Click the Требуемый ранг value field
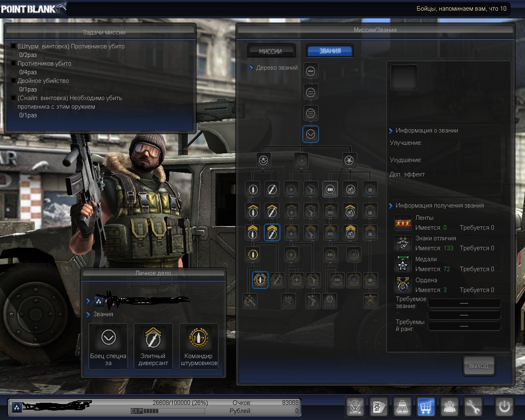This screenshot has width=525, height=420. [x=464, y=326]
